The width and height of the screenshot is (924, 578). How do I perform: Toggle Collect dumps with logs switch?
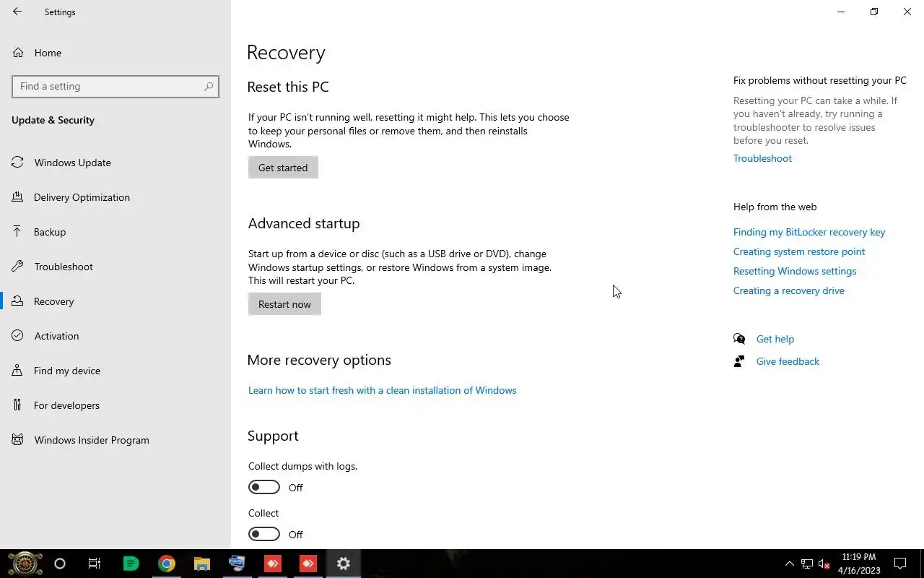(264, 488)
